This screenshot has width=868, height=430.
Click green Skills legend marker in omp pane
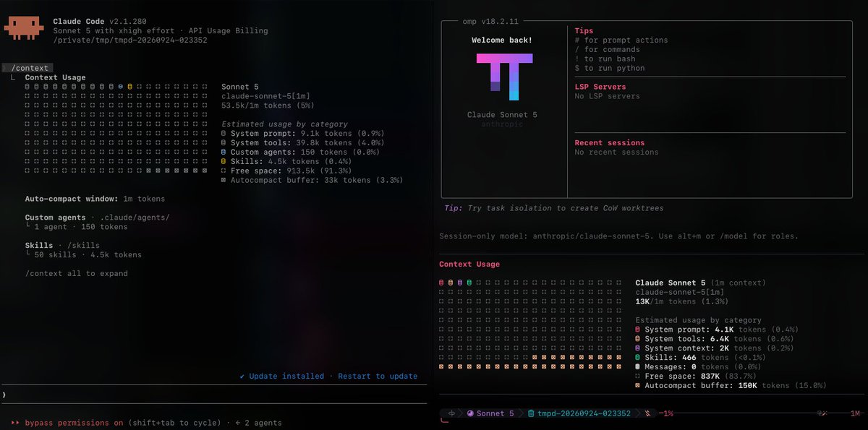pos(637,358)
